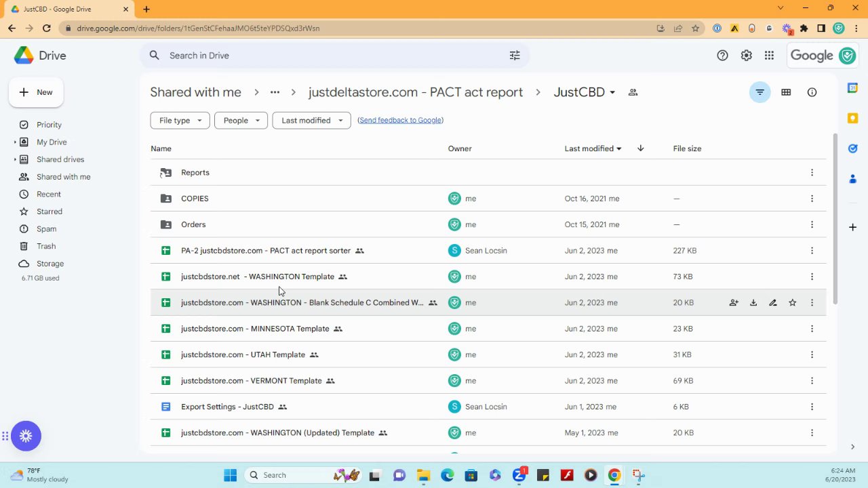Open more actions for Orders folder

coord(812,224)
